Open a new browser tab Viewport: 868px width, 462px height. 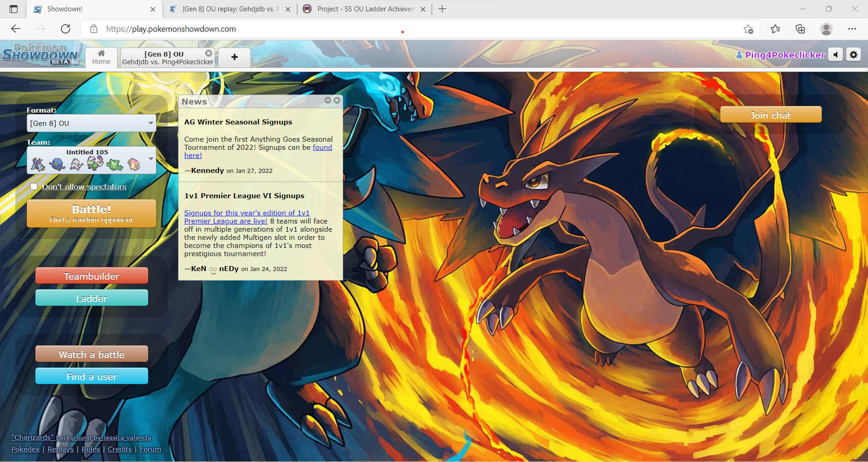point(442,9)
